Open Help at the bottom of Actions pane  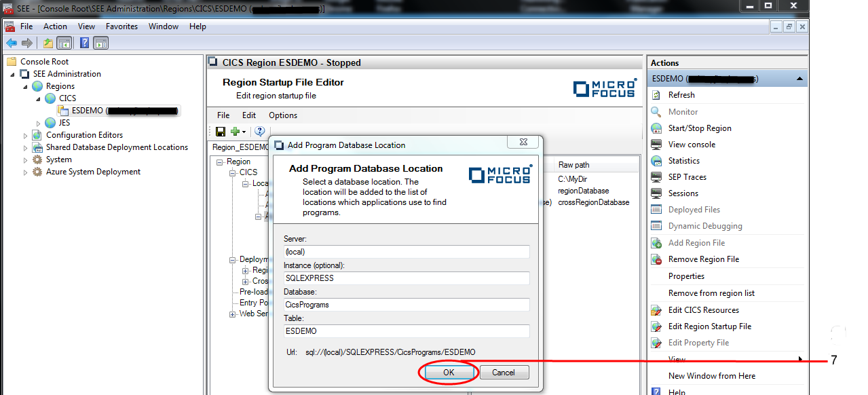coord(677,392)
